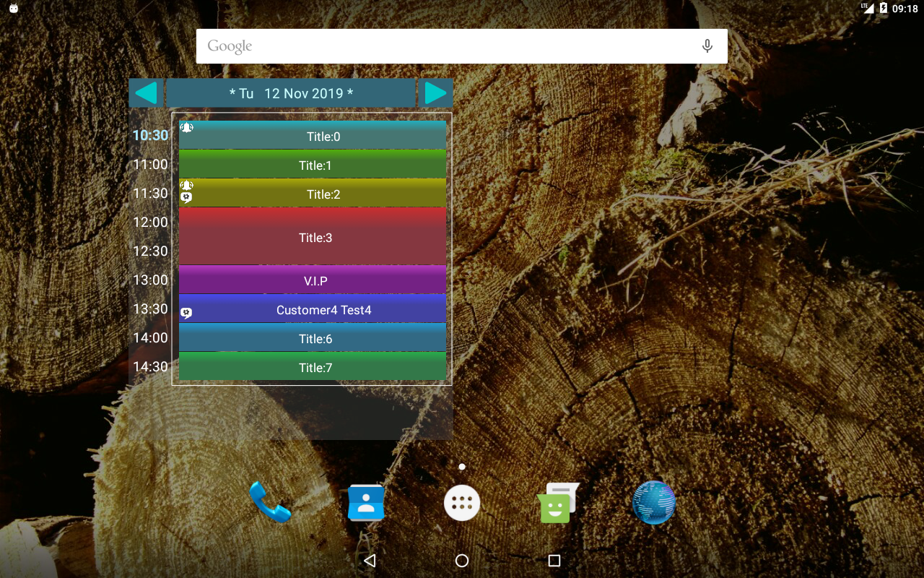
Task: Tap the LTE signal indicator
Action: click(868, 9)
